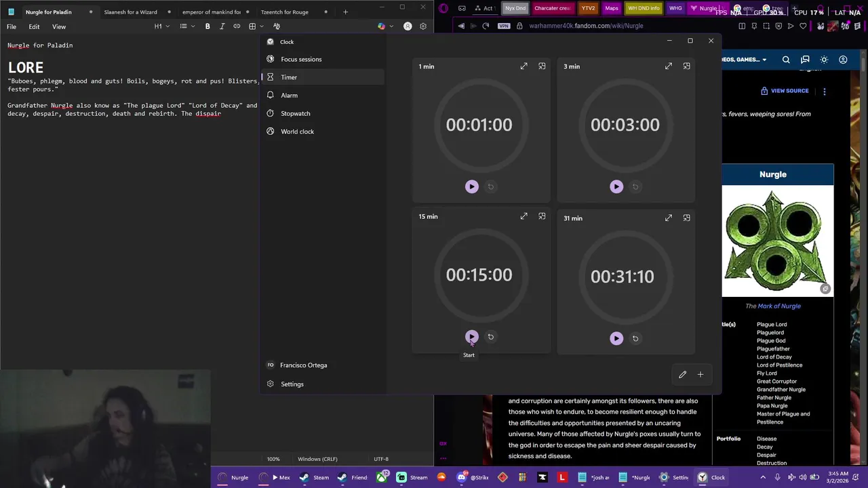The width and height of the screenshot is (868, 488).
Task: Insert a link in Notepad
Action: tap(237, 26)
